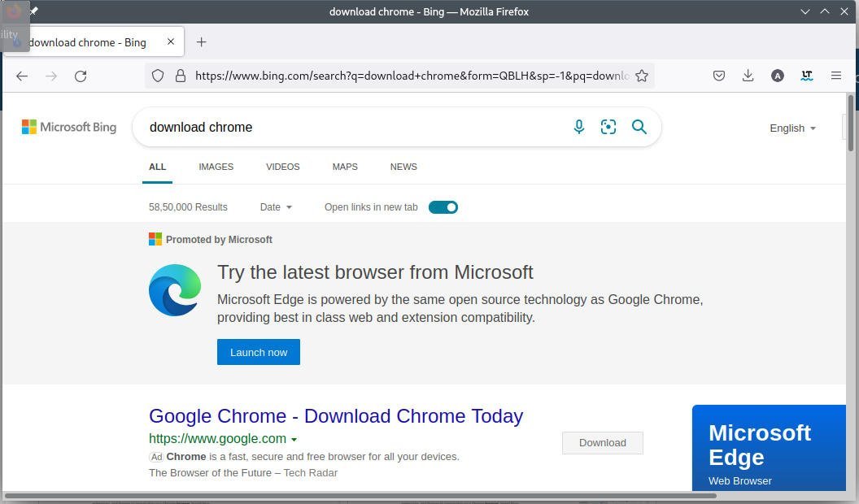This screenshot has width=859, height=504.
Task: Switch to the NEWS tab
Action: pyautogui.click(x=403, y=167)
